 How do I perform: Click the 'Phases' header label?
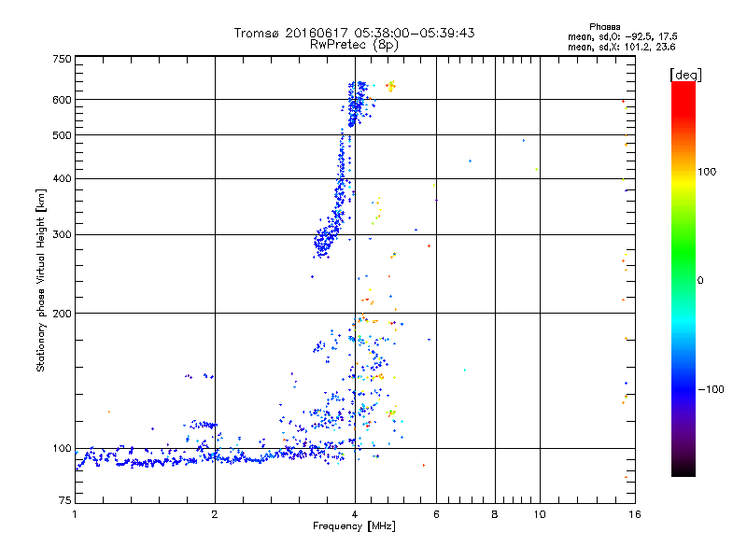(604, 27)
